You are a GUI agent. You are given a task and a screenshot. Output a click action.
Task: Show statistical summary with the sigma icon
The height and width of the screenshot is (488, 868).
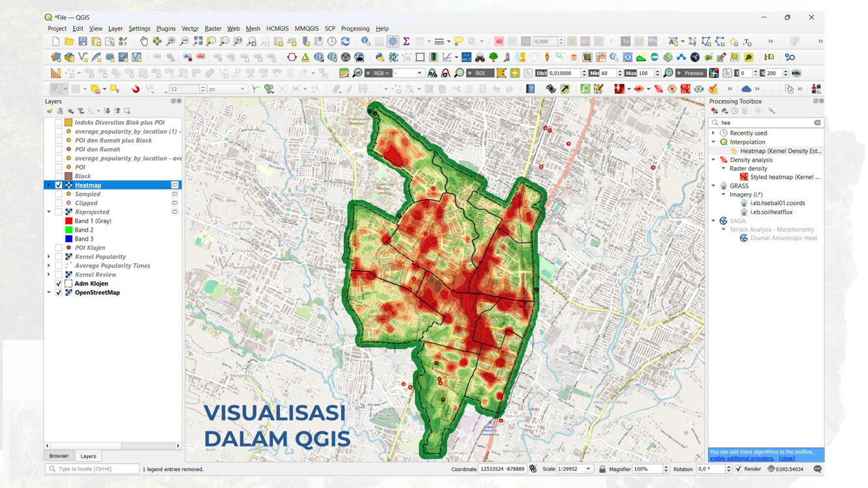[x=406, y=40]
